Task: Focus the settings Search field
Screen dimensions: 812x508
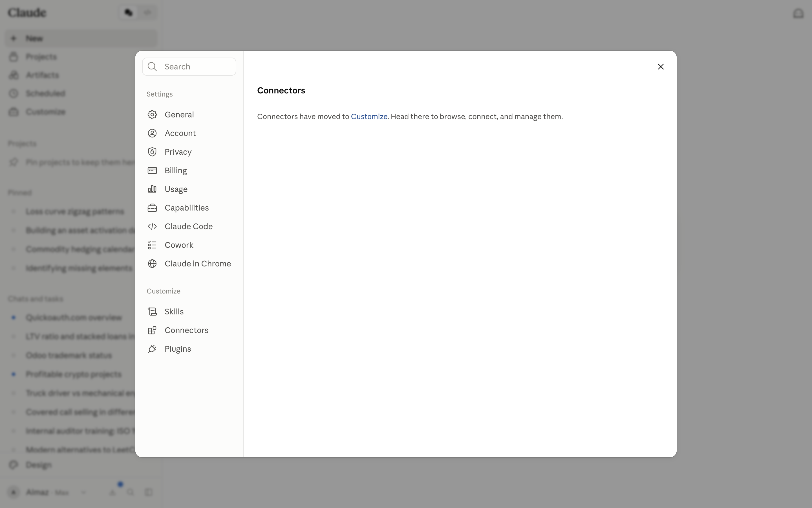Action: (189, 67)
